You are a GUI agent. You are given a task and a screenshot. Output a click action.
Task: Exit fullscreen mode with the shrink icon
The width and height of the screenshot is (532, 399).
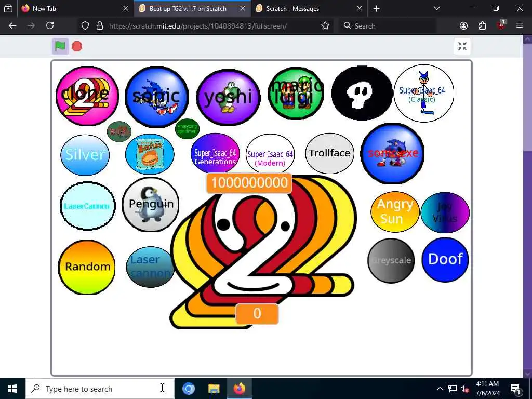(x=462, y=46)
